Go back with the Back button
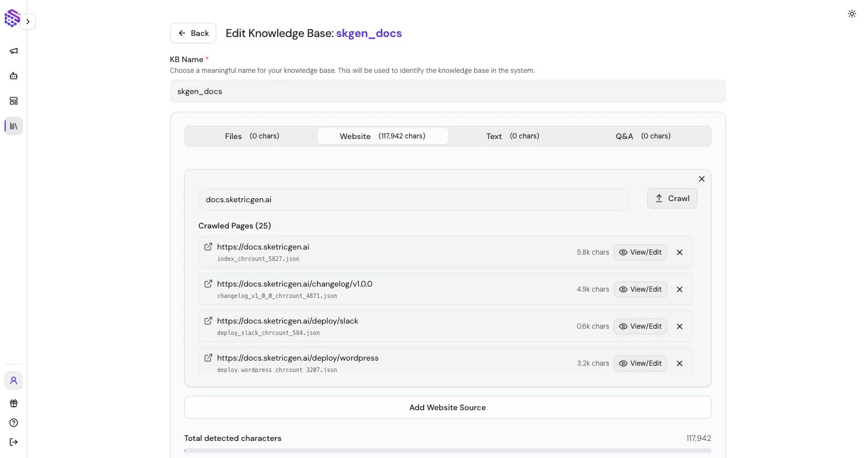Screen dimensions: 868x458 [x=193, y=33]
